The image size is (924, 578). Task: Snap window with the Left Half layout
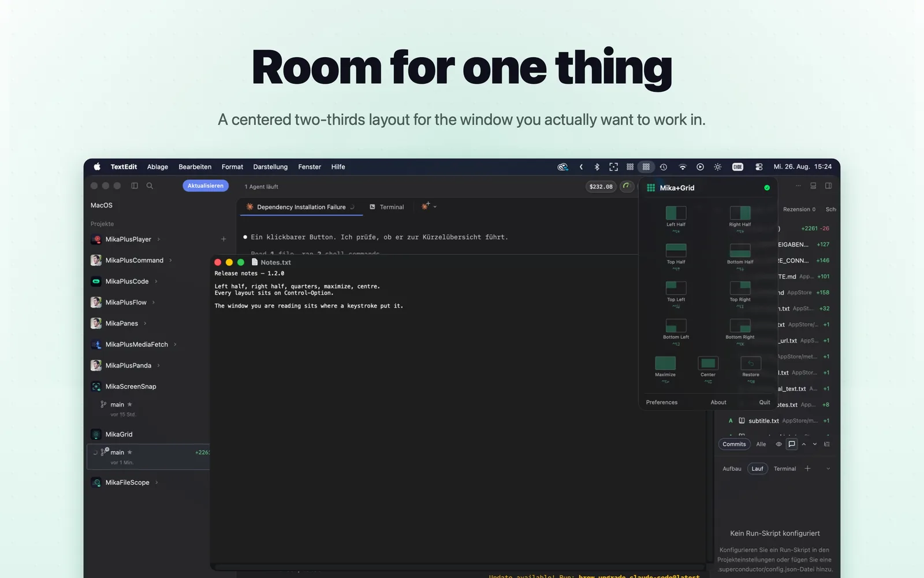tap(676, 217)
